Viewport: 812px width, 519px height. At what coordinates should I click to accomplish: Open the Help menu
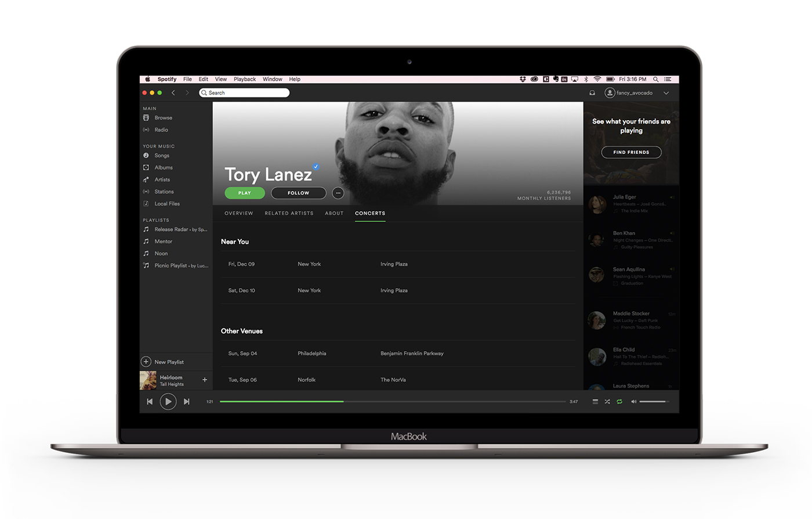pos(295,80)
